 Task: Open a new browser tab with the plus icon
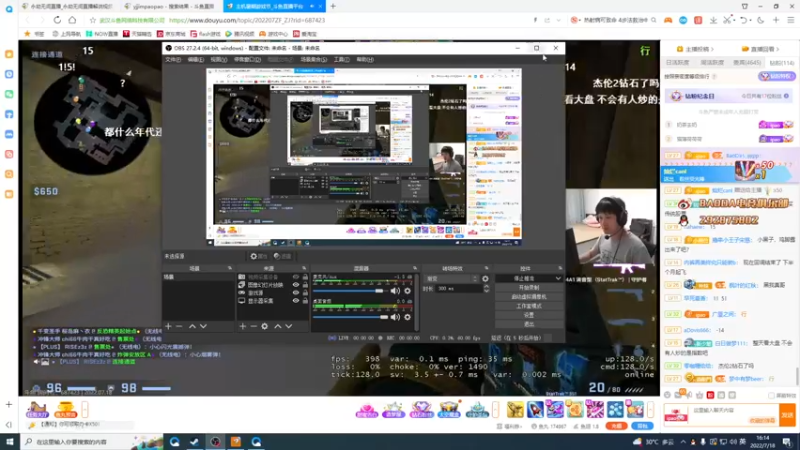pyautogui.click(x=333, y=6)
